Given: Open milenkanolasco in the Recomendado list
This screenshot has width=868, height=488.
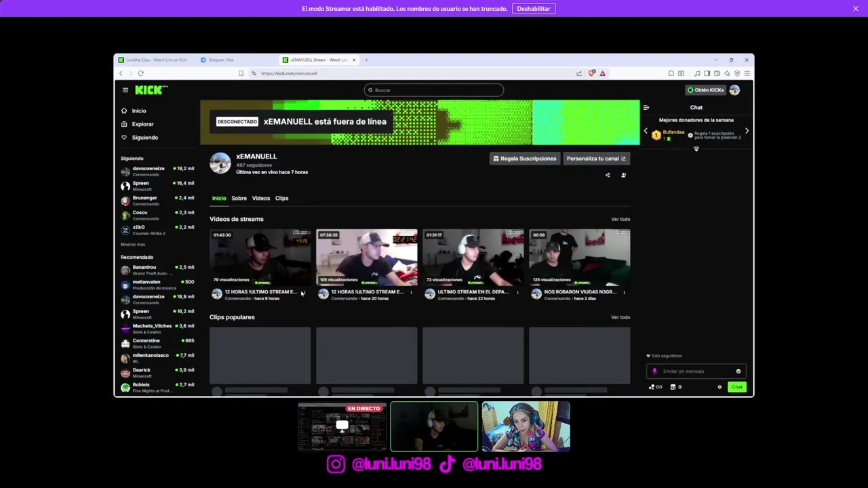Looking at the screenshot, I should [157, 358].
